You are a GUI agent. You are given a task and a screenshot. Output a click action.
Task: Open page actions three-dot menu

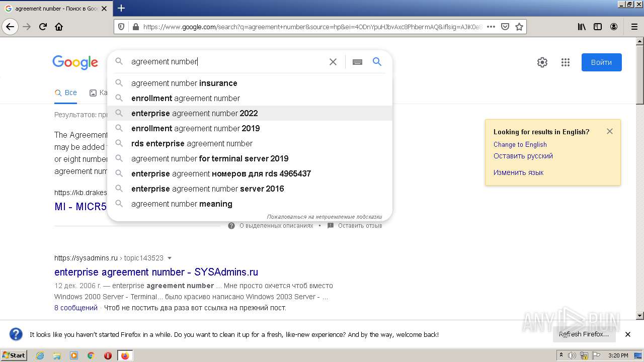click(491, 27)
